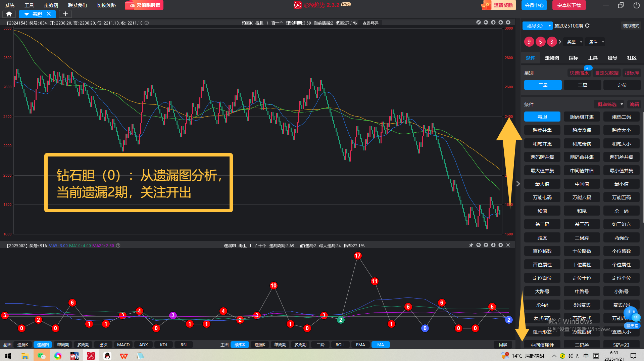644x361 pixels.
Task: Click the 模拟模式 button
Action: click(631, 26)
